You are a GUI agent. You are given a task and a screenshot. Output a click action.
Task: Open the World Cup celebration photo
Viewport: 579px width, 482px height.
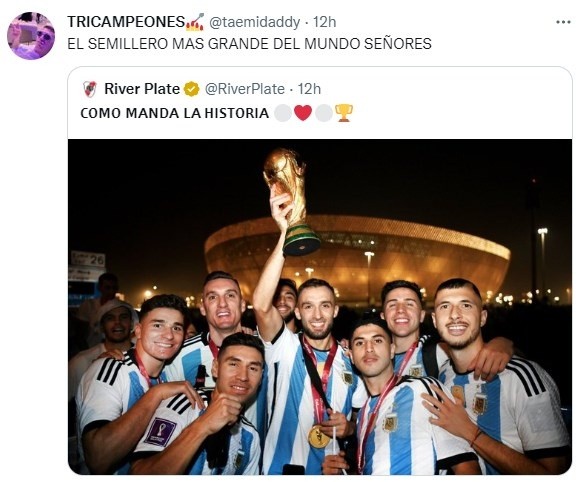pyautogui.click(x=320, y=307)
